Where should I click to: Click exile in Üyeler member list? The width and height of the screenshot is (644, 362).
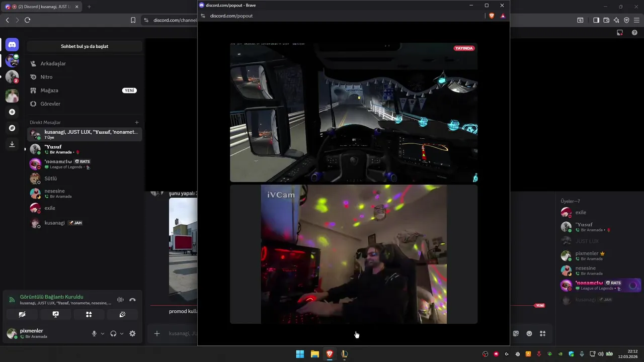click(600, 212)
